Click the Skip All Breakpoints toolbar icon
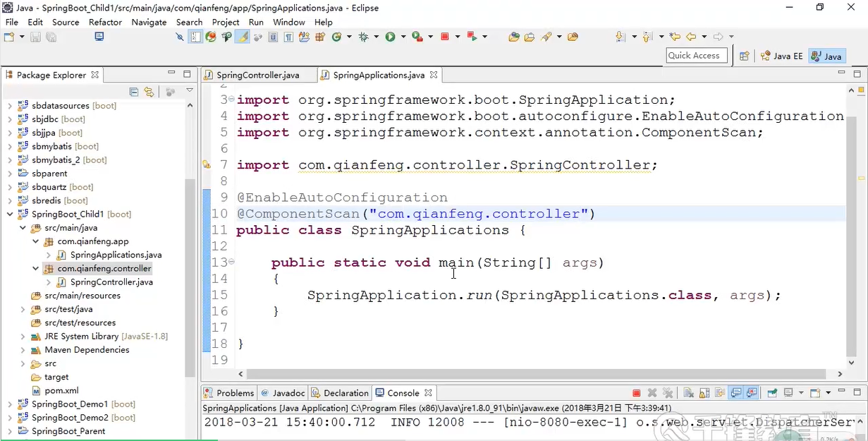 coord(180,37)
